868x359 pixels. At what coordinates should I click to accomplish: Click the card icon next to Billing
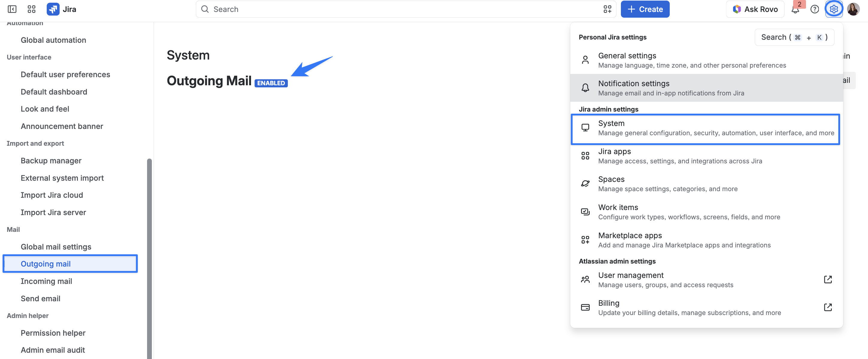pos(585,307)
